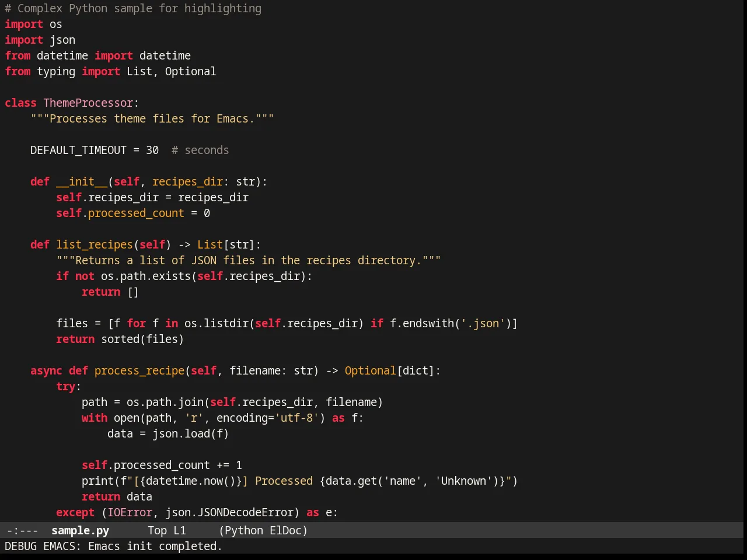
Task: Click the 'from datetime import datetime' line
Action: tap(97, 55)
